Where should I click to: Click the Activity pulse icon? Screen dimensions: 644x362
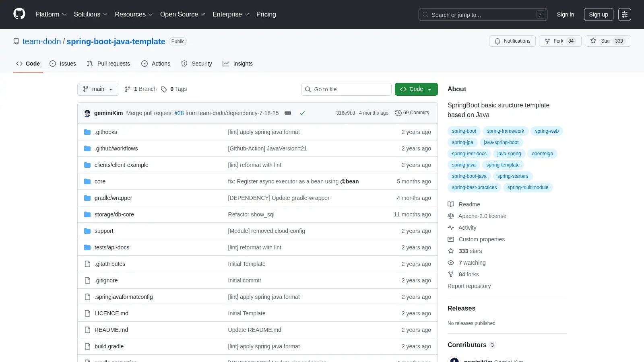(451, 228)
